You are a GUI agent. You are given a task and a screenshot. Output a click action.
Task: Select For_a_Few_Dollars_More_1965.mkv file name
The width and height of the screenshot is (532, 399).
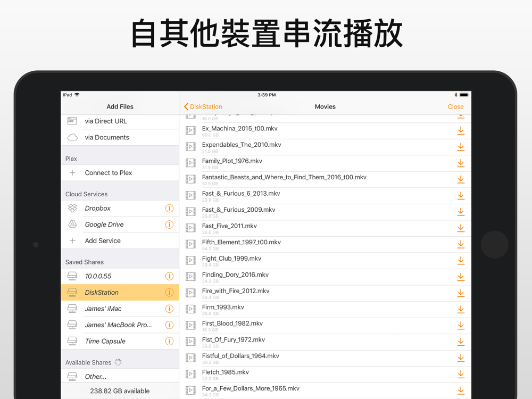tap(251, 388)
